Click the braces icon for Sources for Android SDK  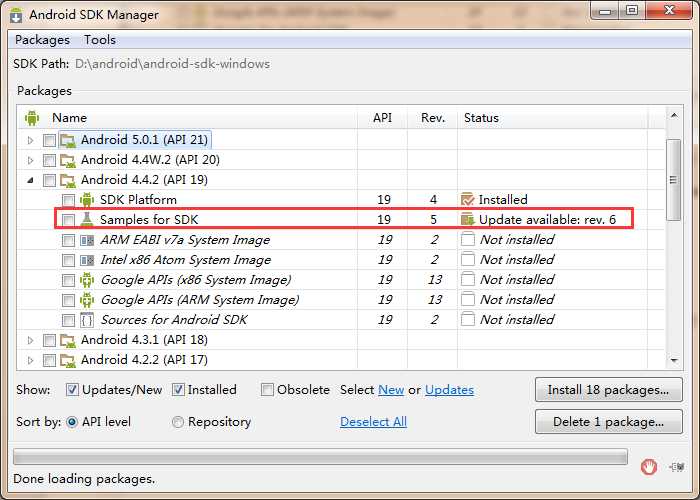point(87,320)
